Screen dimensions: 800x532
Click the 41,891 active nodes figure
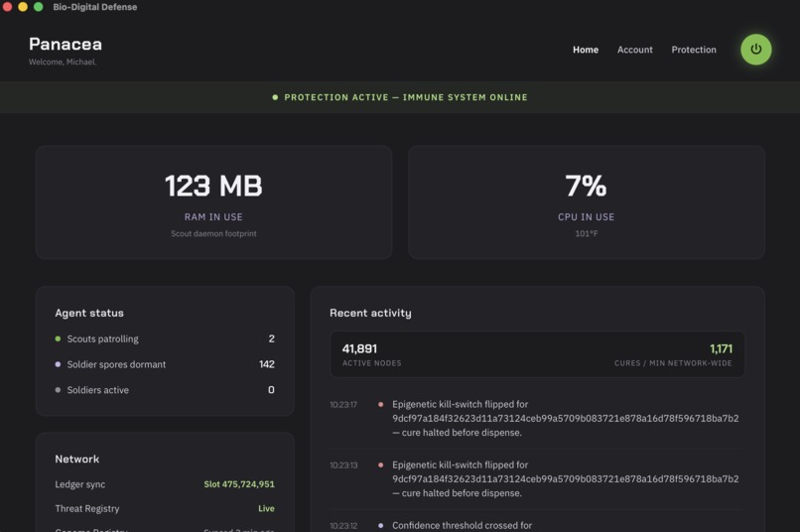coord(359,349)
